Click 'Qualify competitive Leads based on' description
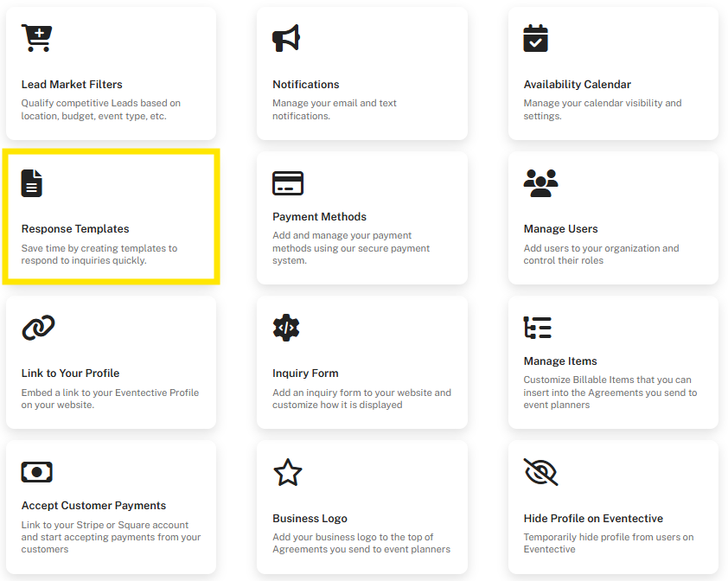 (101, 110)
